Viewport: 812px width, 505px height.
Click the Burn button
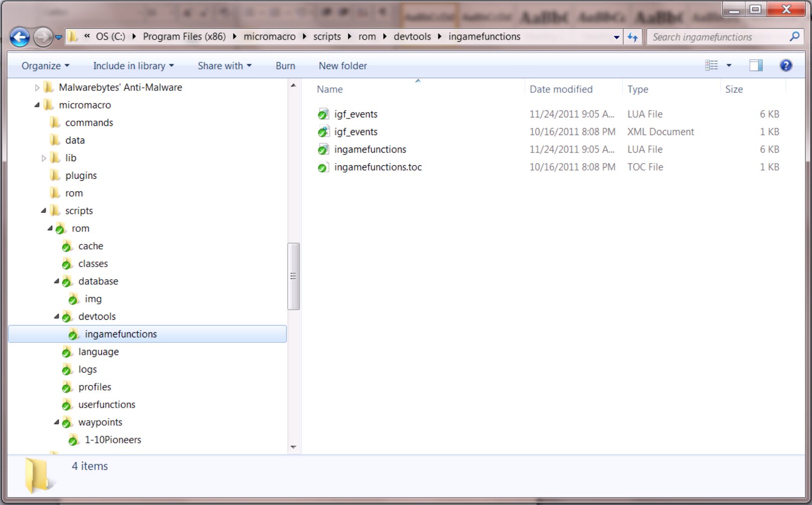pyautogui.click(x=285, y=66)
